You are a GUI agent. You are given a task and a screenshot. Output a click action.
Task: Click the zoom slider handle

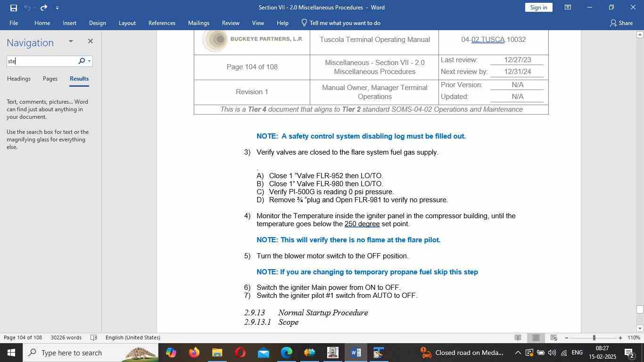click(x=594, y=337)
